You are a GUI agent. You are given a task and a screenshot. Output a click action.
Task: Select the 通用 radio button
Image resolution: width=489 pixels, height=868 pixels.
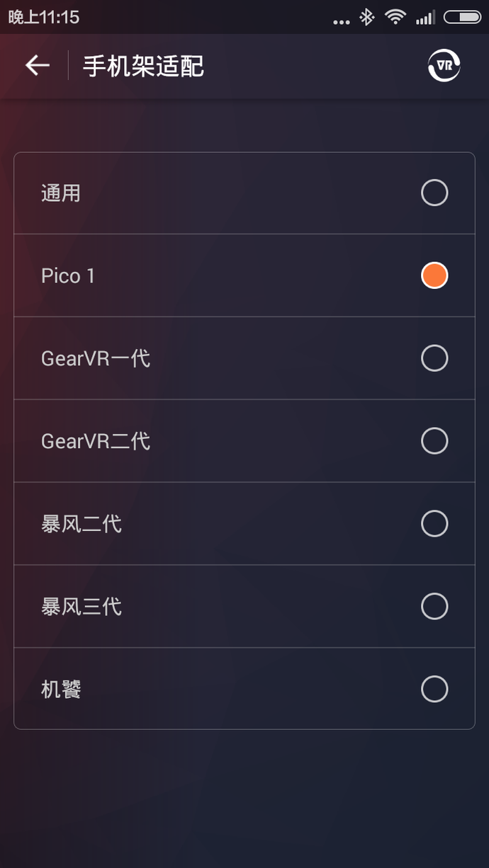point(434,193)
